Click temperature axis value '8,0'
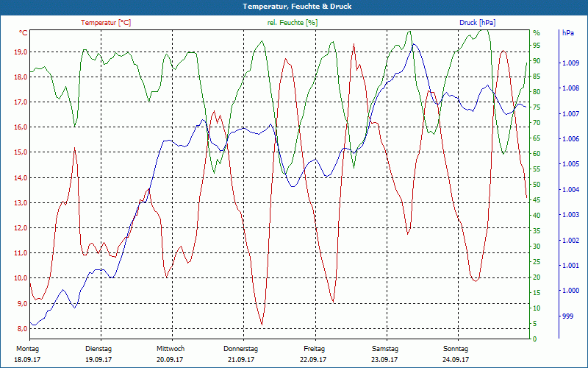Viewport: 588px width, 368px height. 22,328
